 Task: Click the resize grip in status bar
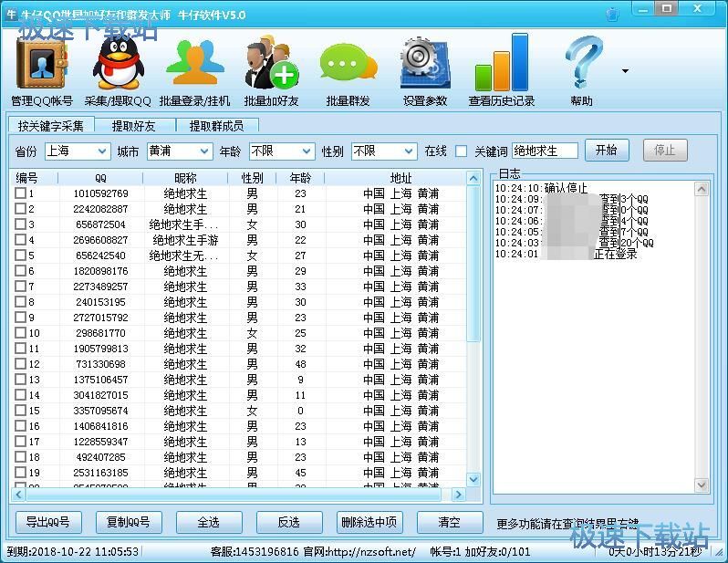point(719,553)
